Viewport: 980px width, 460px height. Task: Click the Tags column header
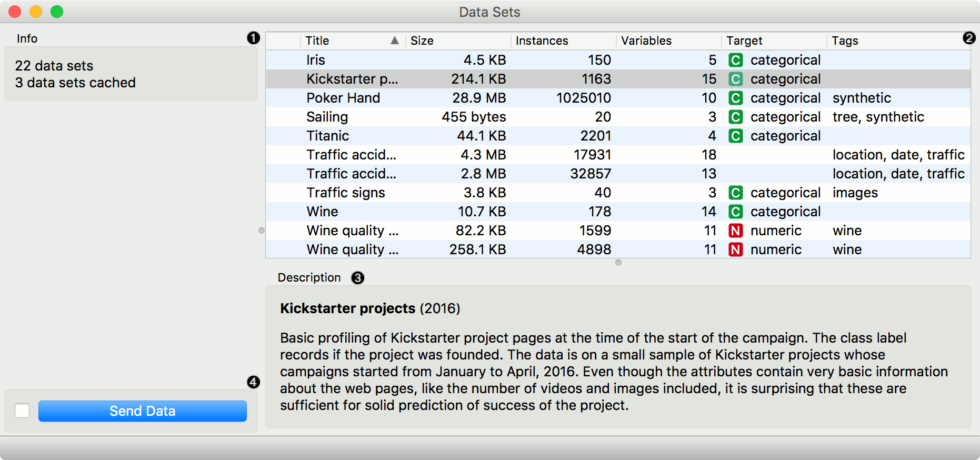pyautogui.click(x=845, y=41)
